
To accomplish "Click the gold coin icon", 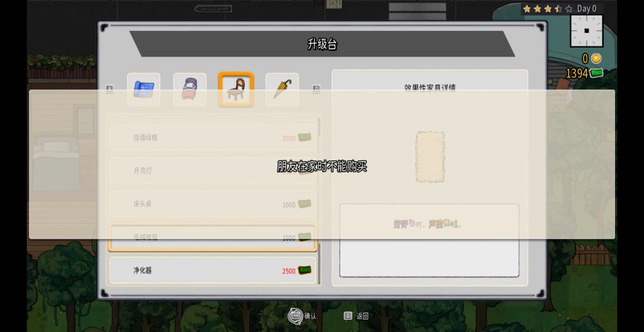I will pos(596,58).
